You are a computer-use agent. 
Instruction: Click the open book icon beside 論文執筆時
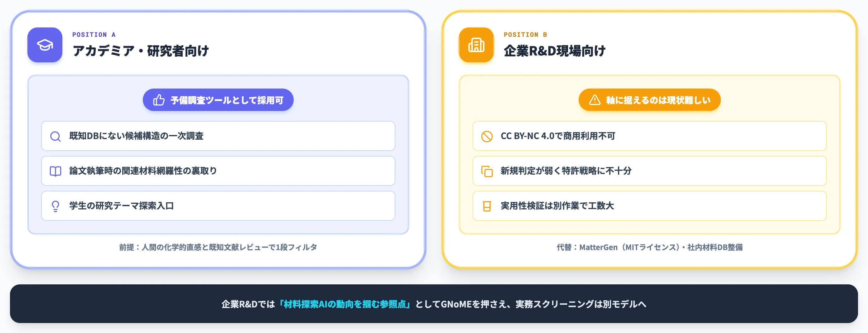(x=55, y=171)
